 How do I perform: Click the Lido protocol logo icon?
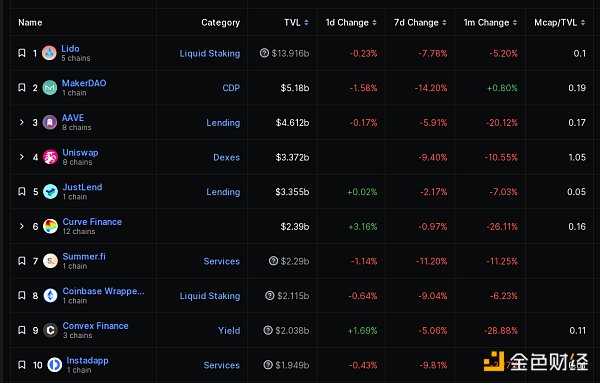click(49, 53)
